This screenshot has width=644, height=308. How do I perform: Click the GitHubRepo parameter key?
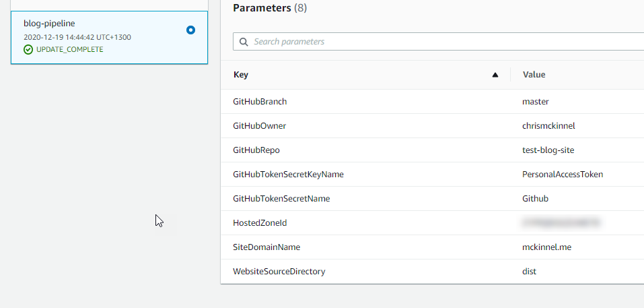(256, 150)
